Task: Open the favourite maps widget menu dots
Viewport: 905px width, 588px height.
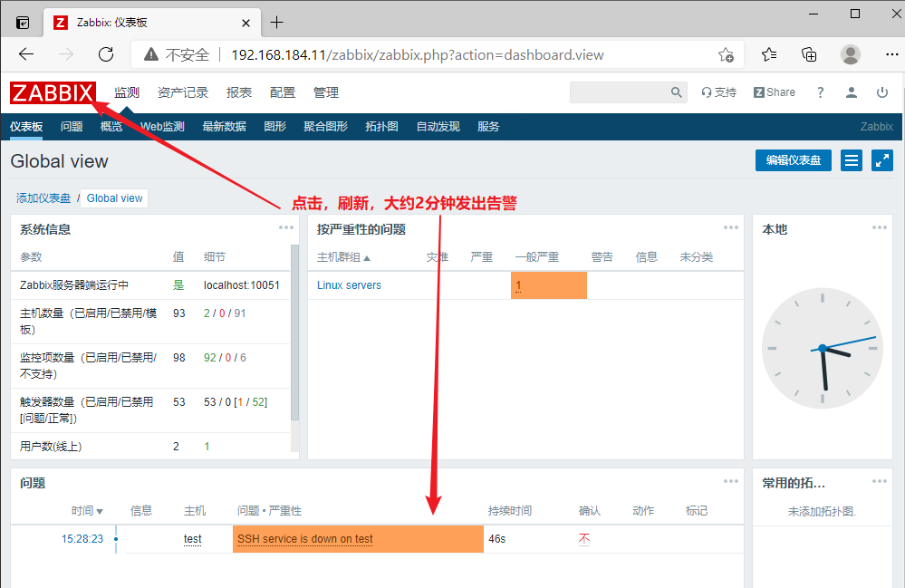Action: pos(879,481)
